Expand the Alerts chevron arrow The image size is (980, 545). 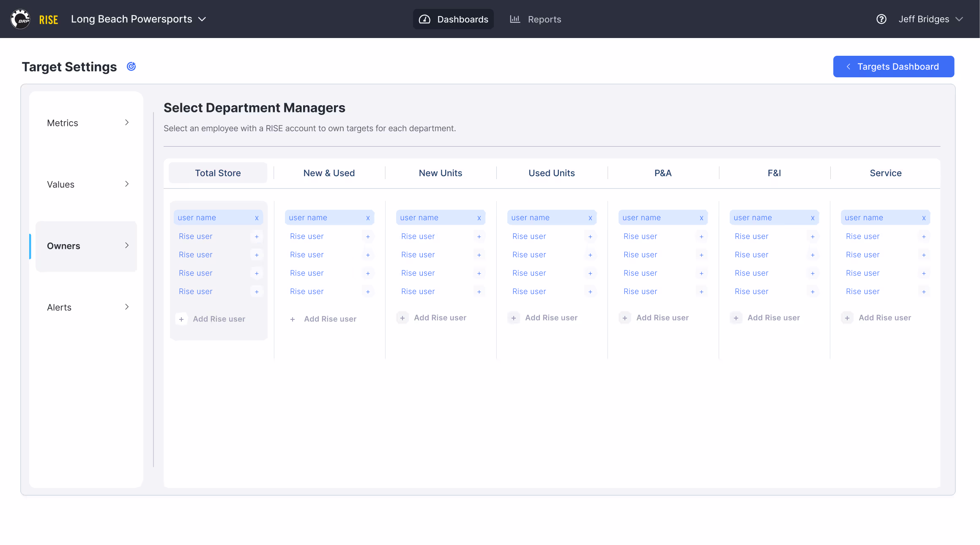pyautogui.click(x=127, y=307)
